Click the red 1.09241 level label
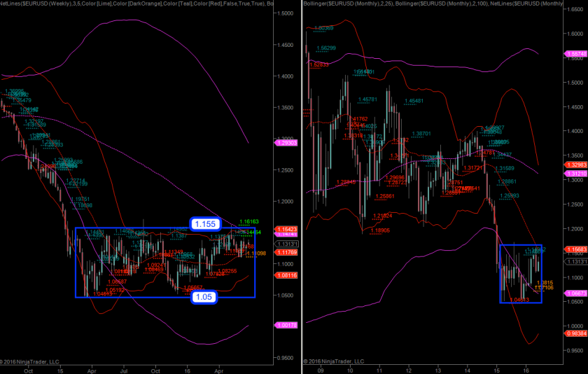The image size is (588, 374). (156, 265)
